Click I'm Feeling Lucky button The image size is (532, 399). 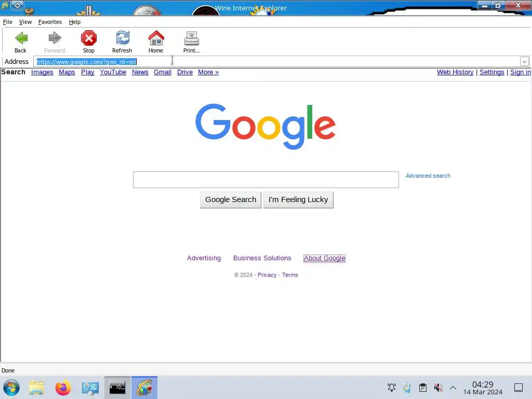[x=298, y=200]
